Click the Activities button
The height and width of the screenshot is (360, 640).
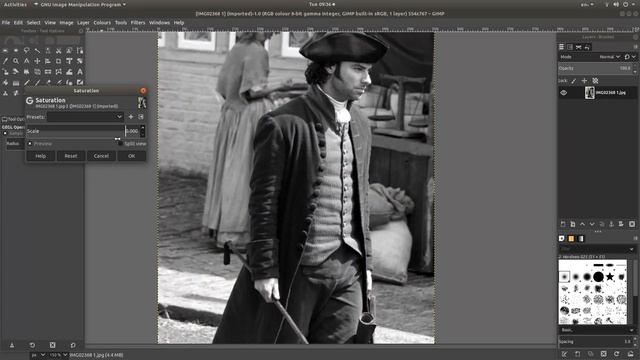(15, 4)
